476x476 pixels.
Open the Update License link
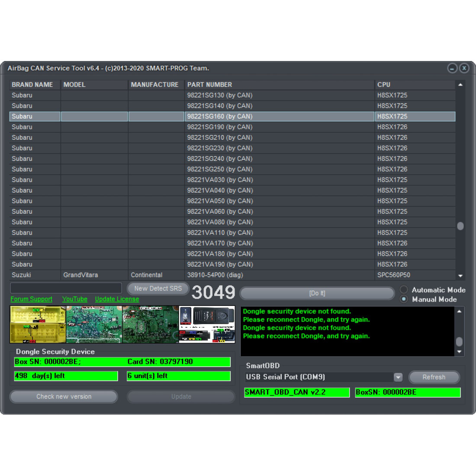click(x=117, y=299)
